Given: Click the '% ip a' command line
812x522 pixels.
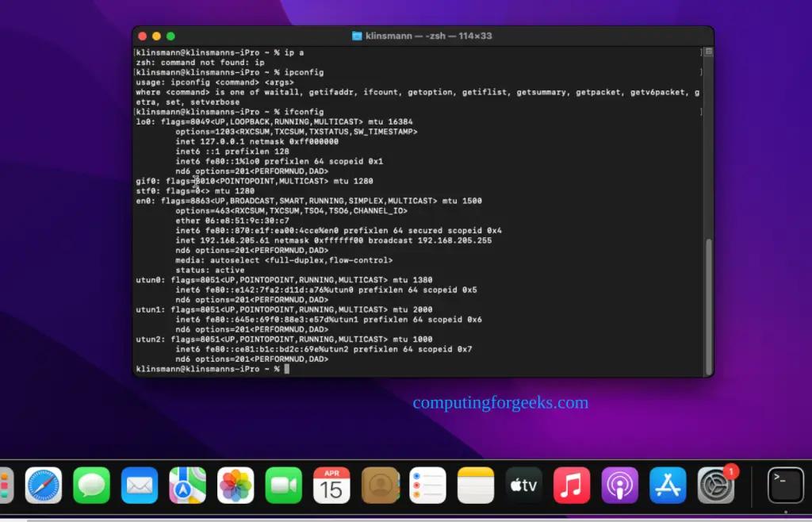Looking at the screenshot, I should tap(220, 53).
